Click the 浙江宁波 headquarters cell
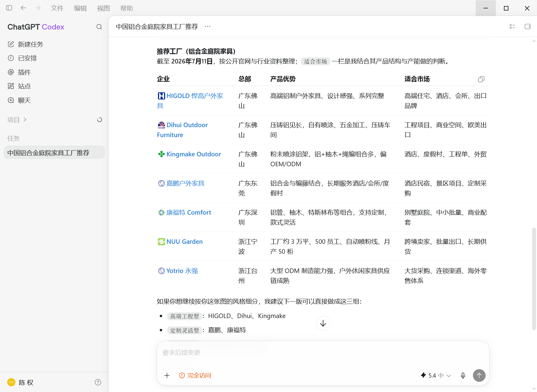This screenshot has height=392, width=537. pos(248,247)
